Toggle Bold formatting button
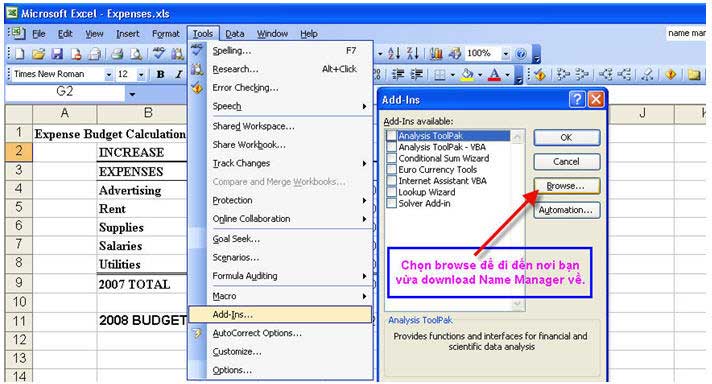 click(x=160, y=74)
